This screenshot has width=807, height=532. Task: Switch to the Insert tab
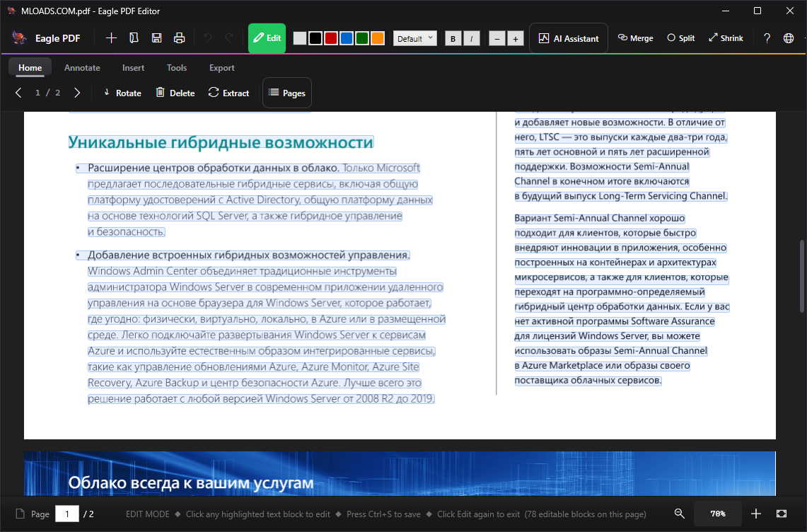point(133,67)
